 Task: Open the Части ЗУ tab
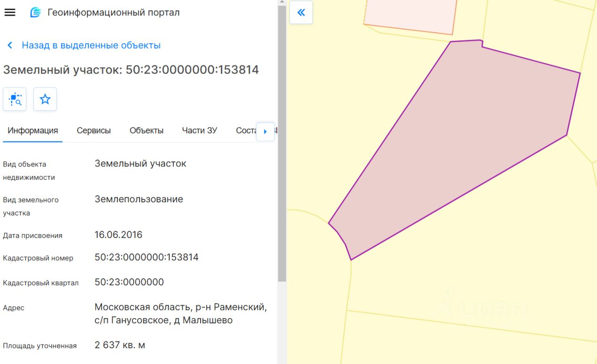(x=200, y=131)
